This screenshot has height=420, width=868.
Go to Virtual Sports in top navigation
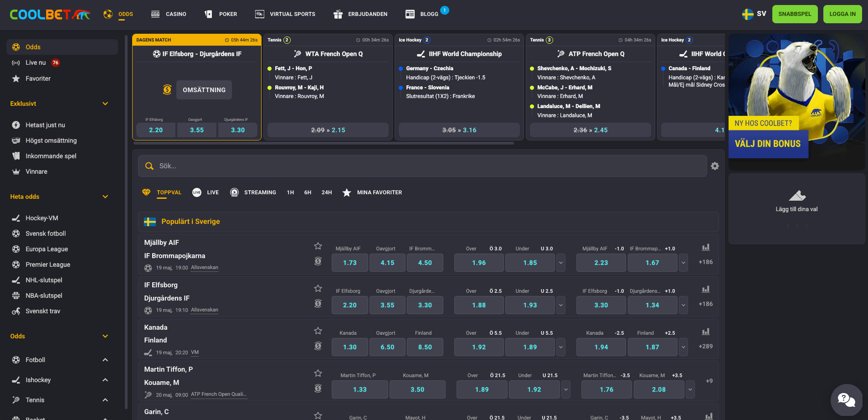(x=285, y=14)
